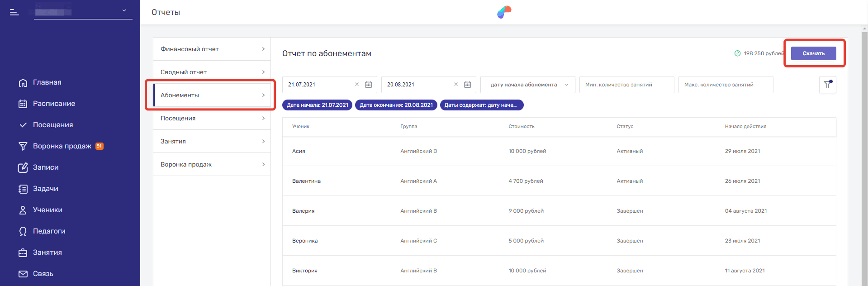Select the Сводный отчет report
The width and height of the screenshot is (868, 286).
[212, 72]
